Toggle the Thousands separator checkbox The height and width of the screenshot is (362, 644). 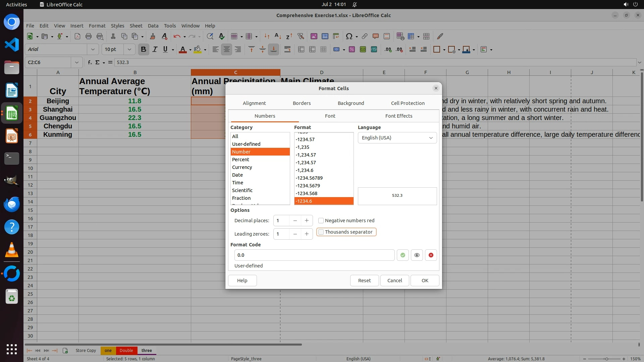321,232
